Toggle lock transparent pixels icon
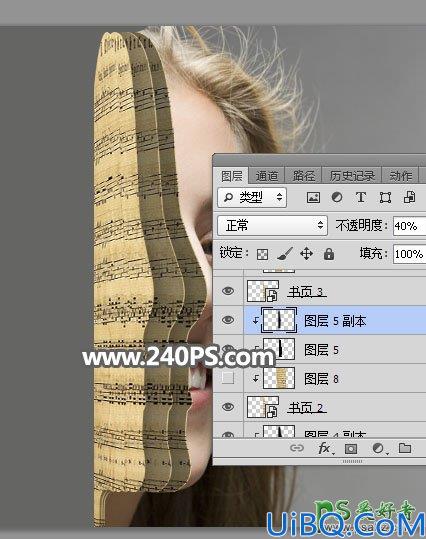This screenshot has width=426, height=539. 262,254
